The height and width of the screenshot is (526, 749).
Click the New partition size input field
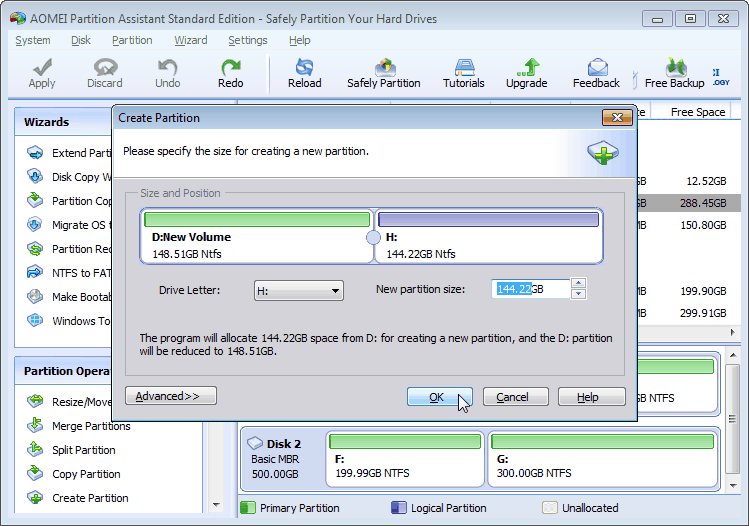[530, 289]
